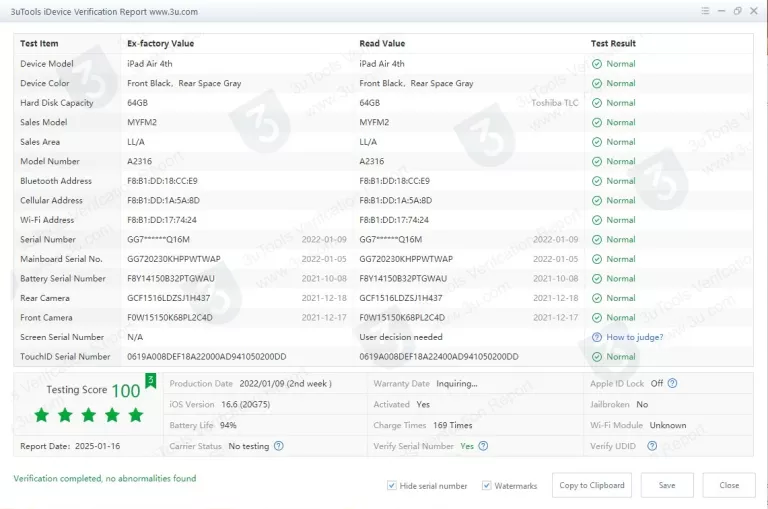Click the green 3u badge next to score

(x=150, y=380)
